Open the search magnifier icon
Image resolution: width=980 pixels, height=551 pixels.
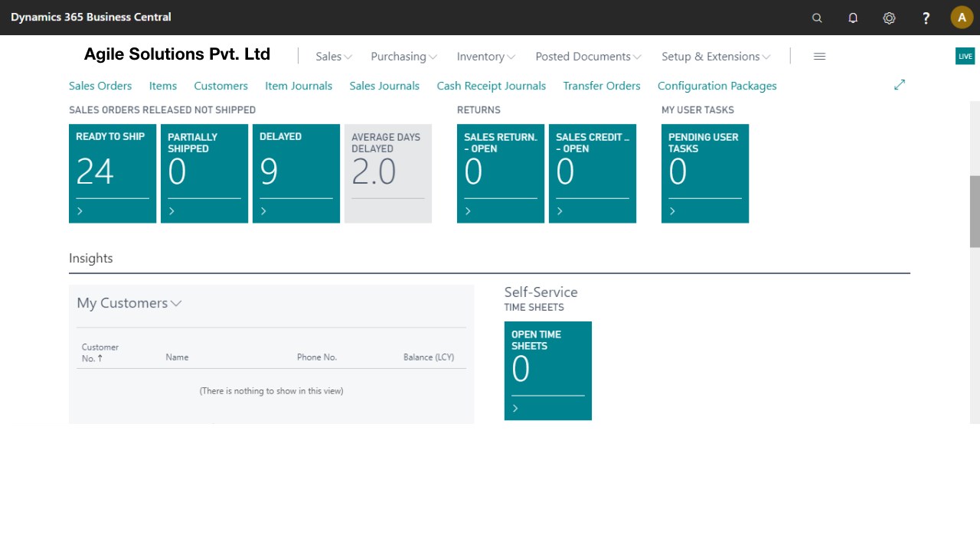tap(817, 18)
